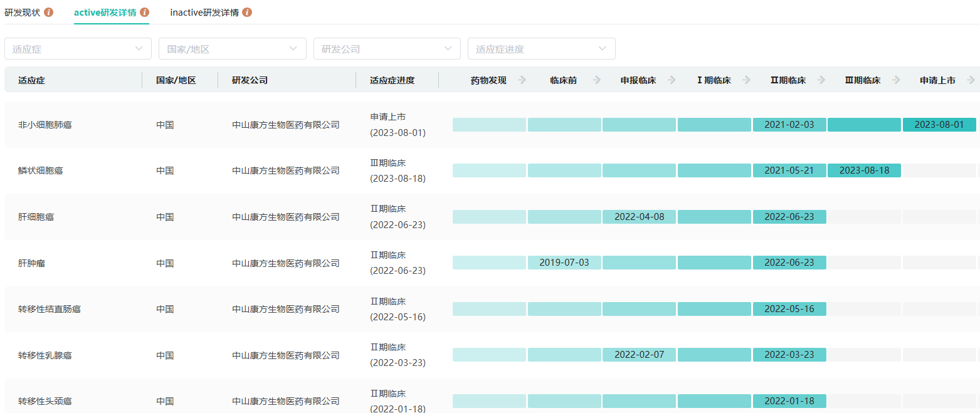Click info icon beside active研发详情 tab

click(145, 13)
